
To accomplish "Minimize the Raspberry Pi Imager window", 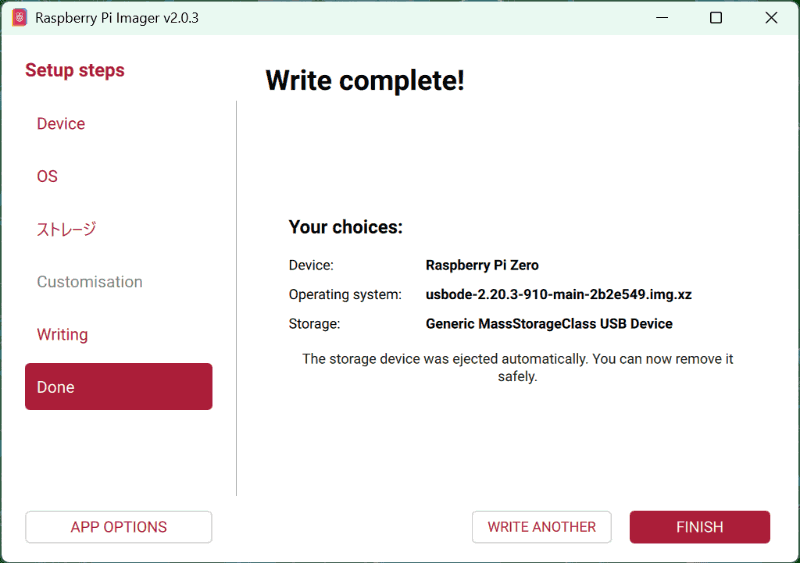I will click(x=662, y=18).
